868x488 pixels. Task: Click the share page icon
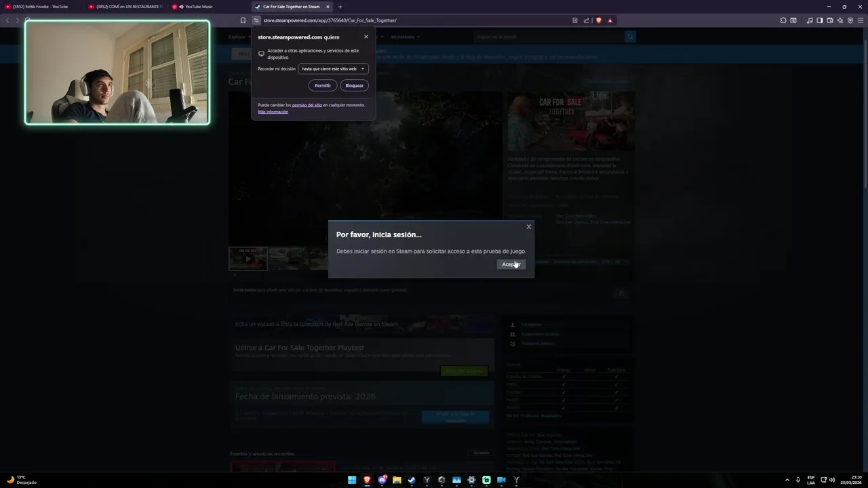pos(587,20)
